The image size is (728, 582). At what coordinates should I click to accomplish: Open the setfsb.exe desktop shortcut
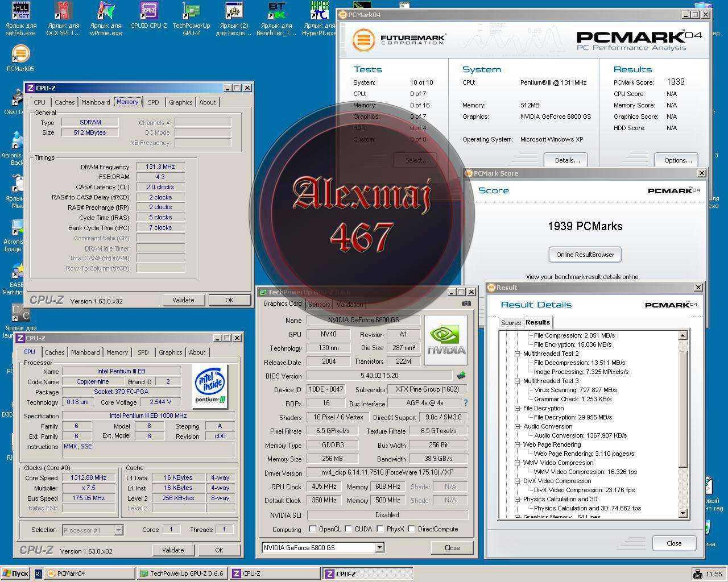coord(21,18)
